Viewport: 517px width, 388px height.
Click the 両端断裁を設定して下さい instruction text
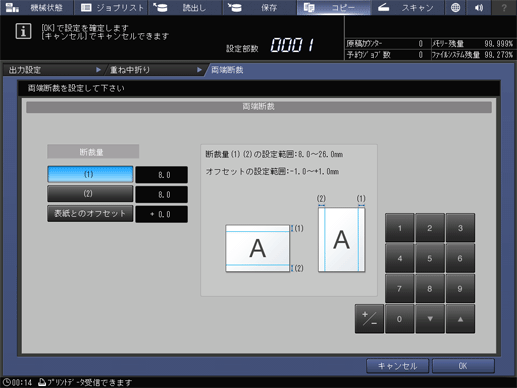[x=76, y=88]
